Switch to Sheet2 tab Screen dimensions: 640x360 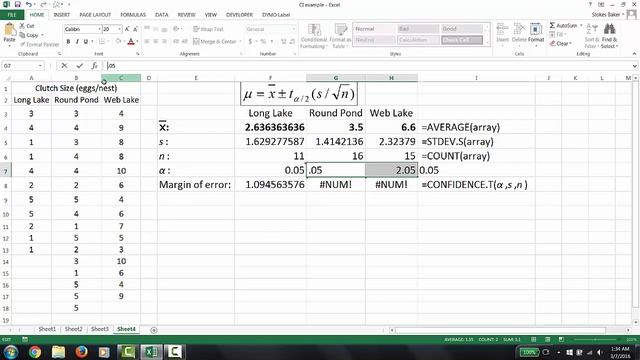(73, 329)
